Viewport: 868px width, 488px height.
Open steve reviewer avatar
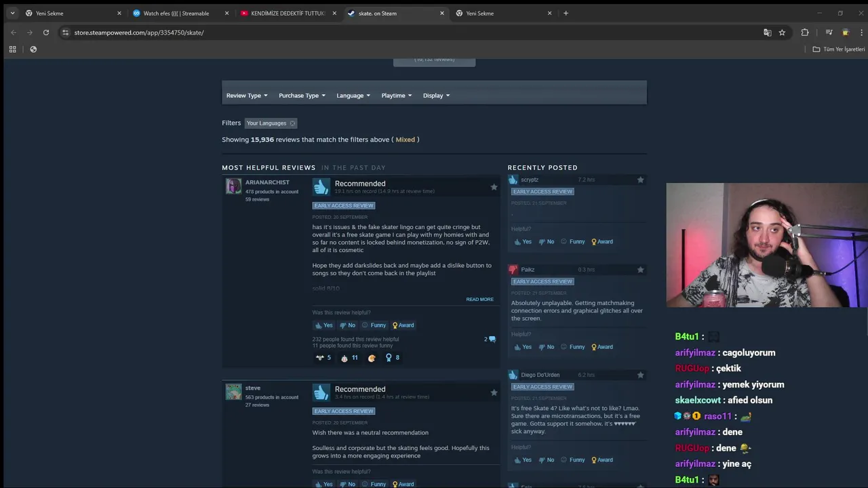pos(233,392)
